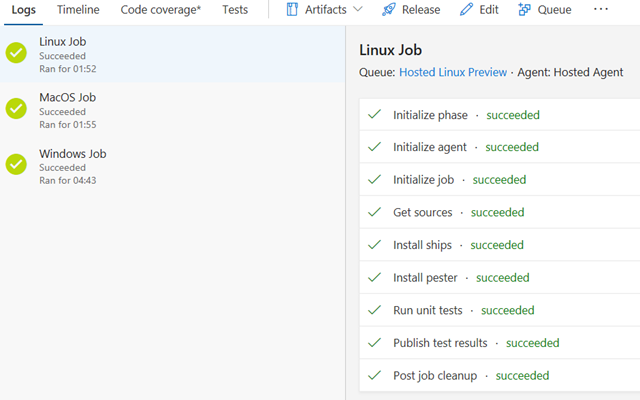640x400 pixels.
Task: Click the green success icon for MacOS Job
Action: pyautogui.click(x=16, y=109)
